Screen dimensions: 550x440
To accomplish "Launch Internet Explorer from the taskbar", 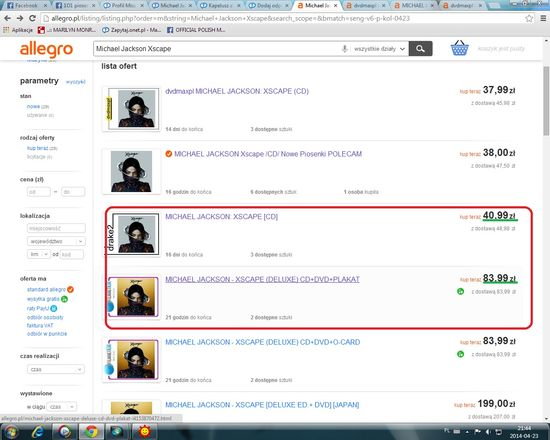I will click(37, 431).
